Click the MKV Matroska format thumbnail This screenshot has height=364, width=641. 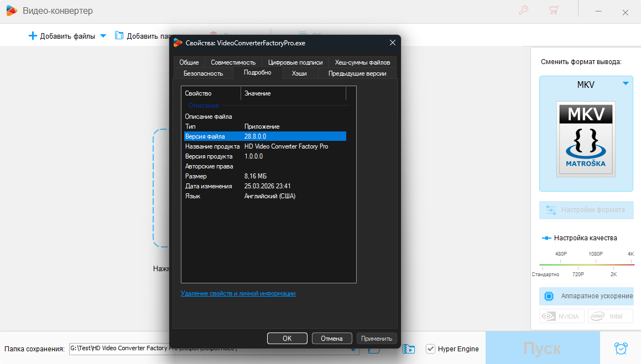pos(586,139)
